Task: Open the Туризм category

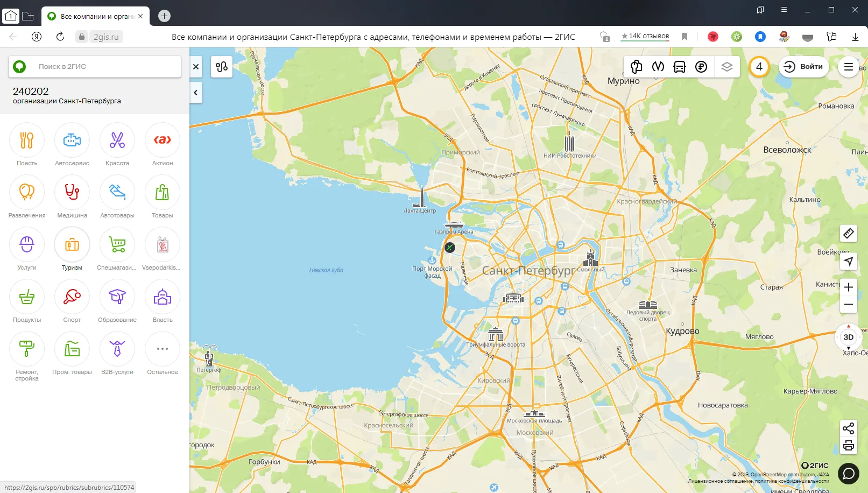Action: pos(72,250)
